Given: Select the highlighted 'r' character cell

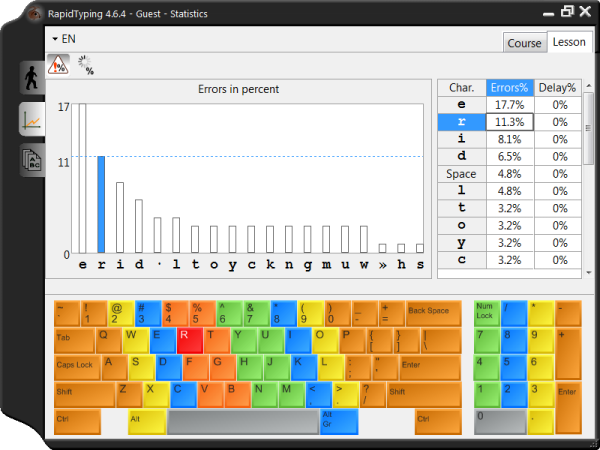Looking at the screenshot, I should tap(462, 122).
